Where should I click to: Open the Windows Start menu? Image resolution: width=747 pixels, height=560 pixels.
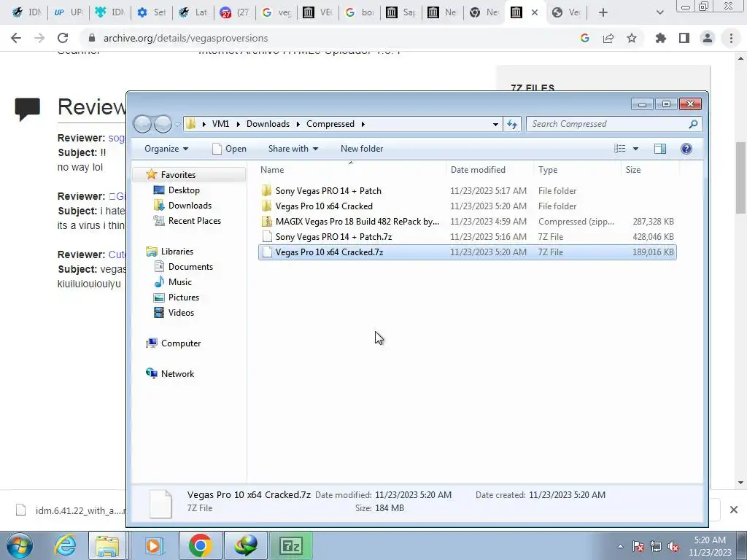[20, 545]
